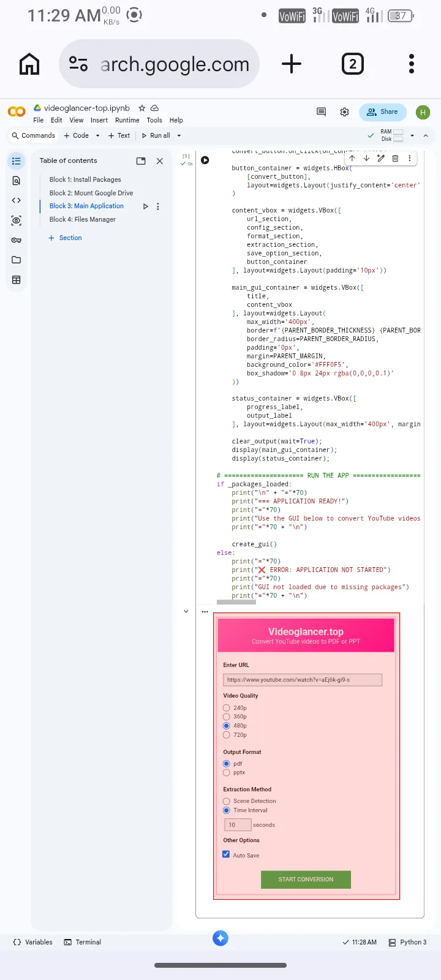Choose pptx output format
The image size is (441, 980).
(227, 773)
